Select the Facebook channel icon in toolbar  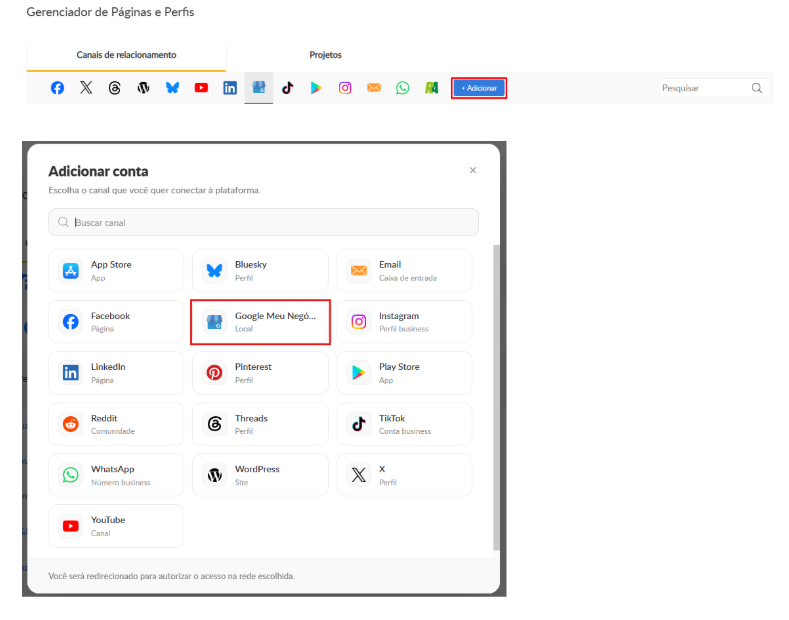click(x=57, y=88)
